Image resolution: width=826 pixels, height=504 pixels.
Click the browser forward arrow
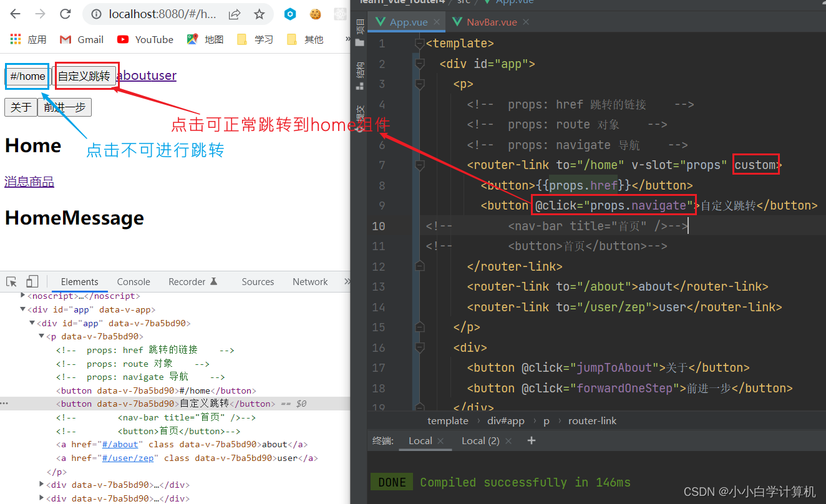pos(40,14)
